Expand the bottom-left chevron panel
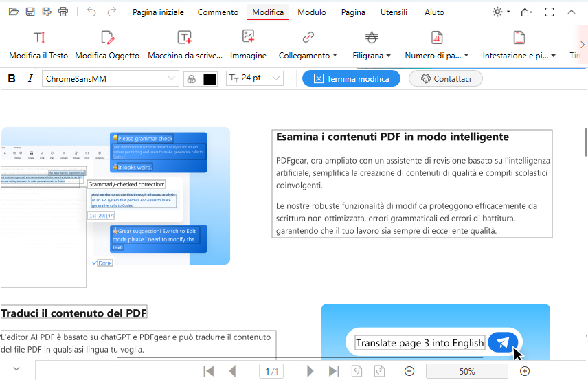 pos(16,368)
